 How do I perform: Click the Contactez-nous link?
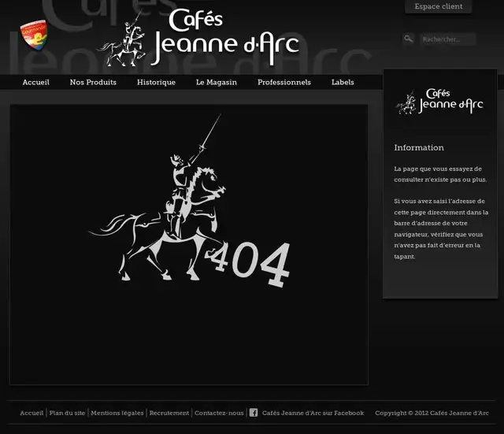[219, 413]
